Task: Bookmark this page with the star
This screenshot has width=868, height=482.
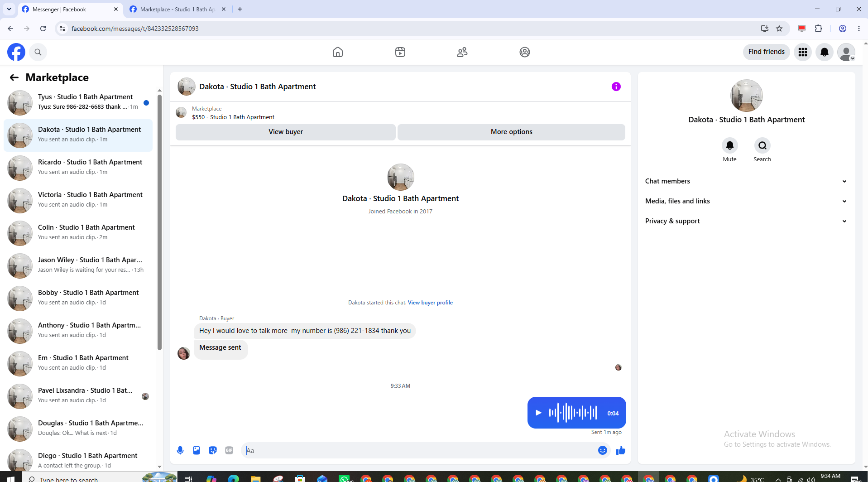Action: point(779,29)
